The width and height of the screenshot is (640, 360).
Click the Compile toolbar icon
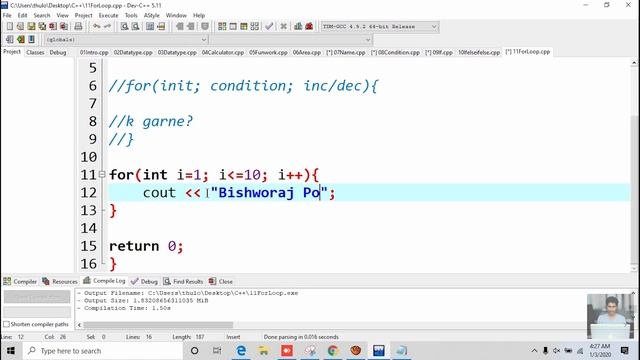(222, 27)
